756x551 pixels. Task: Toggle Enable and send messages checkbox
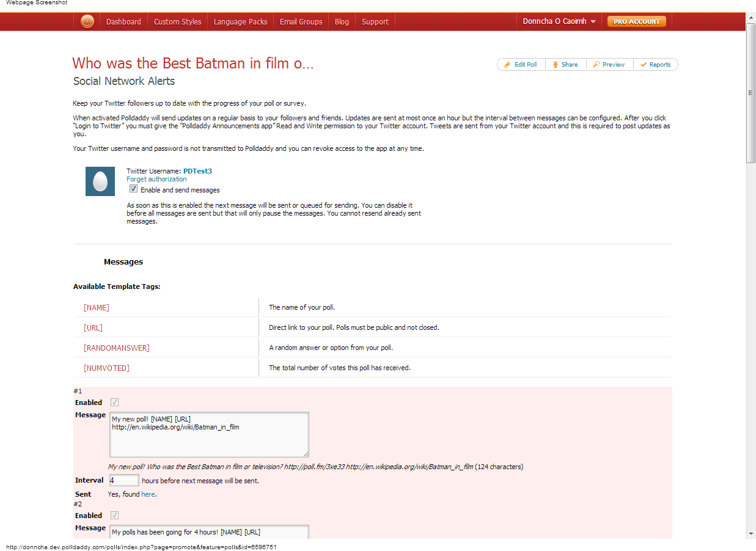click(x=134, y=189)
